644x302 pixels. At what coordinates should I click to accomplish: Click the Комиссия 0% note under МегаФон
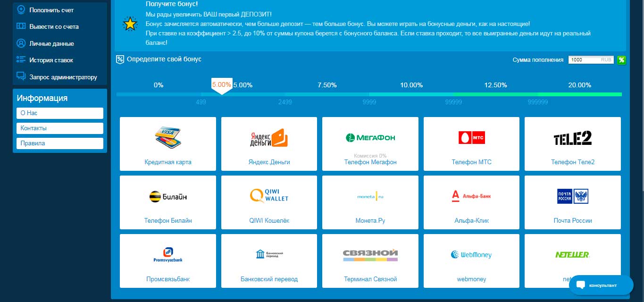(x=370, y=156)
